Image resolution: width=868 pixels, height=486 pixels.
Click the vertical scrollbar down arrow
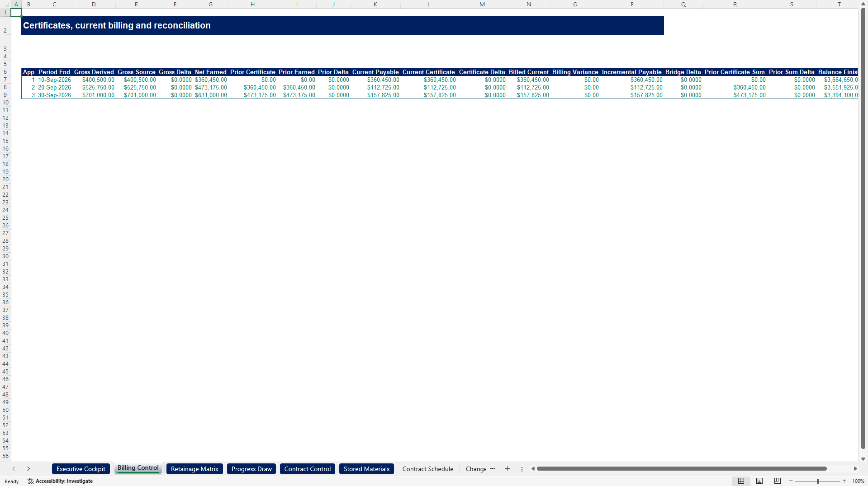tap(863, 459)
